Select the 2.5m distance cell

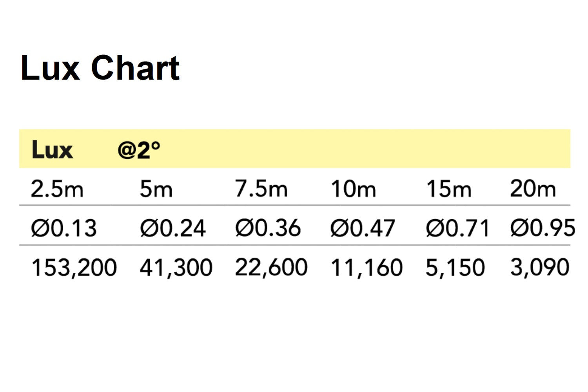tap(57, 189)
